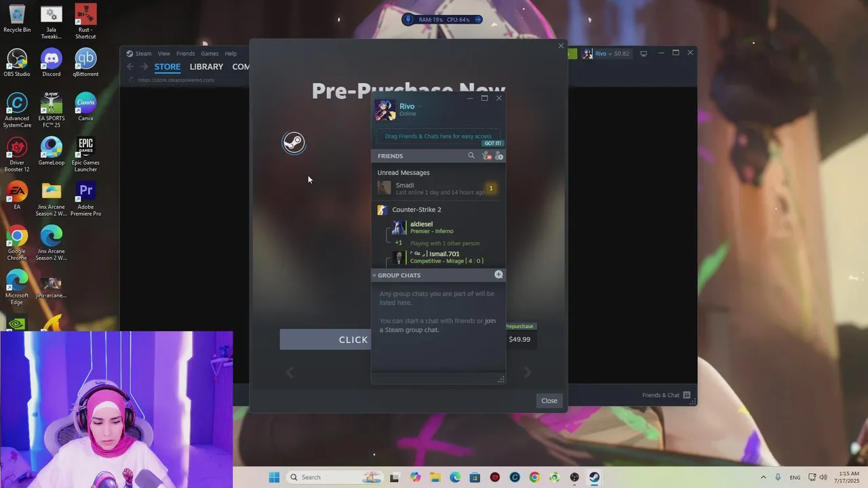Open unread chat from Smadi
868x488 pixels.
[437, 188]
